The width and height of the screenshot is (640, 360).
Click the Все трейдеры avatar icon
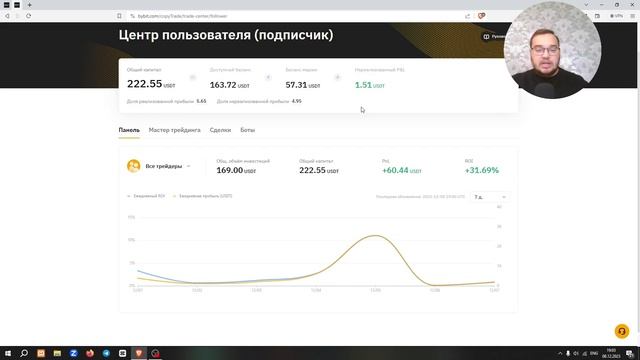click(133, 166)
